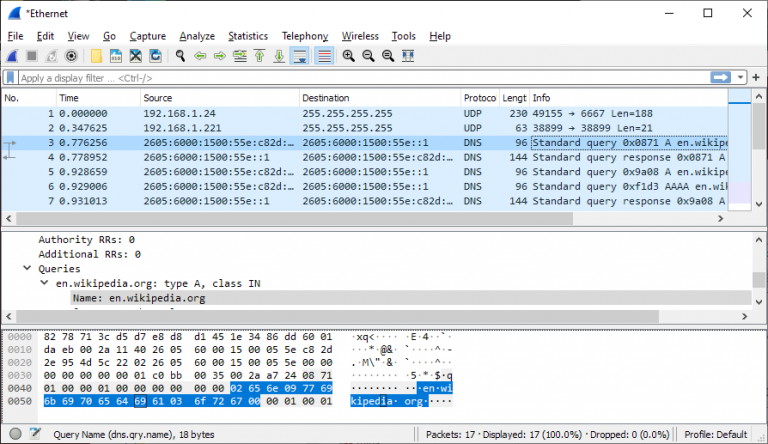The width and height of the screenshot is (768, 444).
Task: Toggle packet list coloring rules
Action: (324, 56)
